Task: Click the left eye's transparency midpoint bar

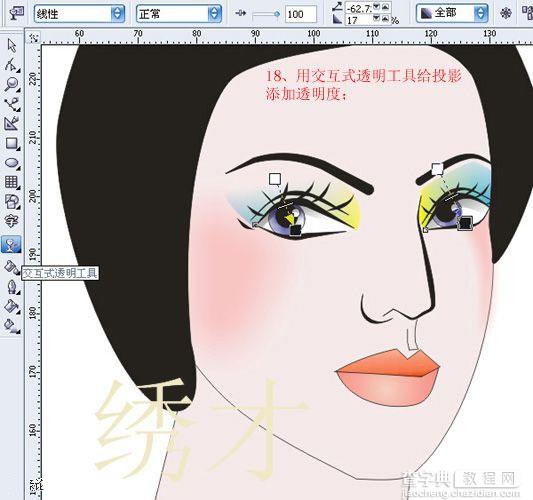Action: click(285, 205)
